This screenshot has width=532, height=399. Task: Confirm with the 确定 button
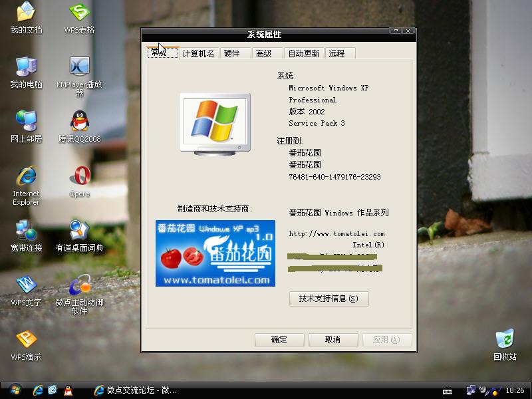click(279, 340)
